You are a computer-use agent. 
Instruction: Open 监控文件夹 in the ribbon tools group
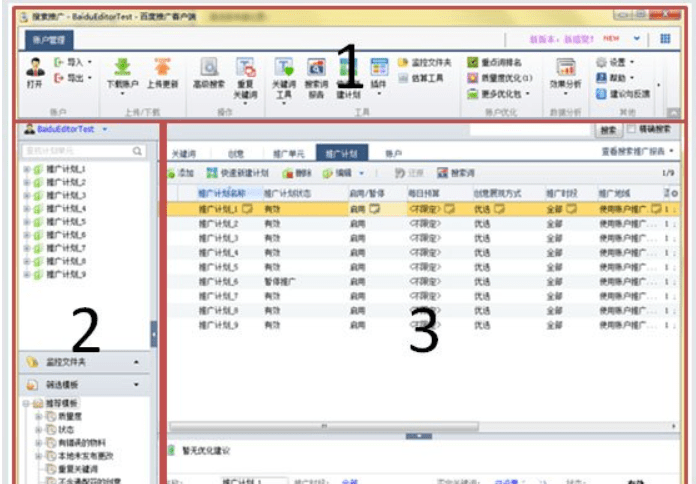[424, 63]
